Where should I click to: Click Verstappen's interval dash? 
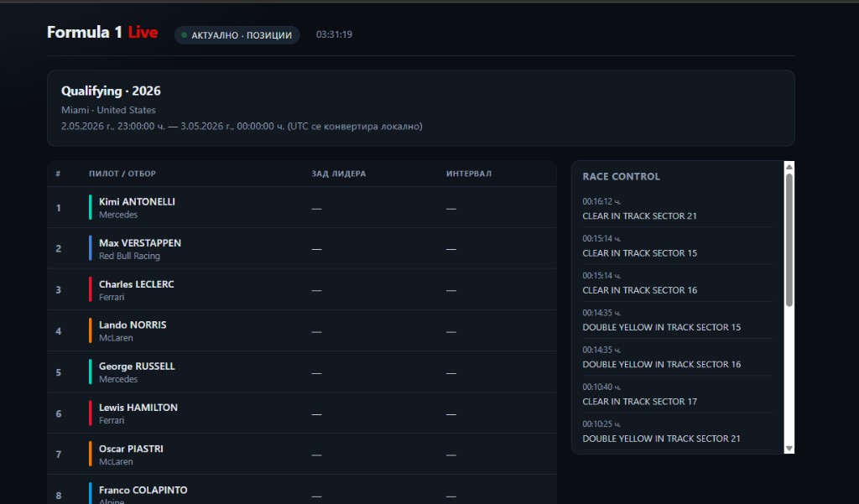pyautogui.click(x=450, y=249)
